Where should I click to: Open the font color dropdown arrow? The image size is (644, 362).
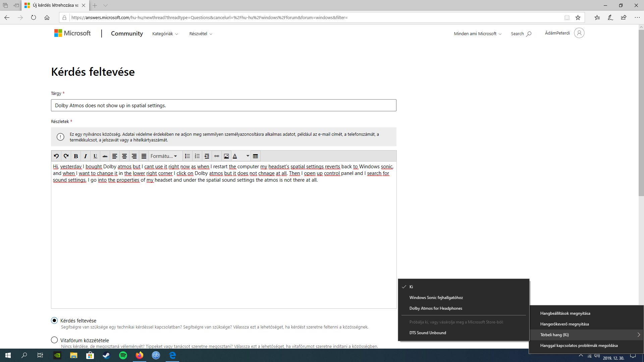coord(248,156)
